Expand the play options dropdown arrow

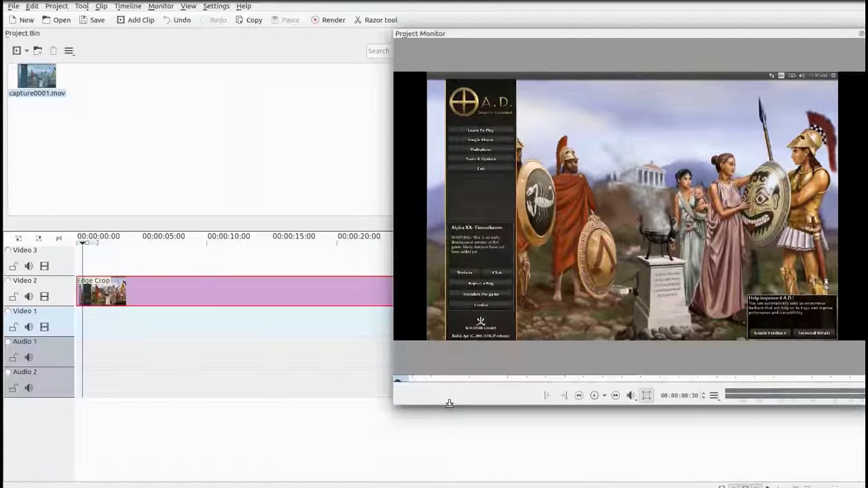click(604, 396)
